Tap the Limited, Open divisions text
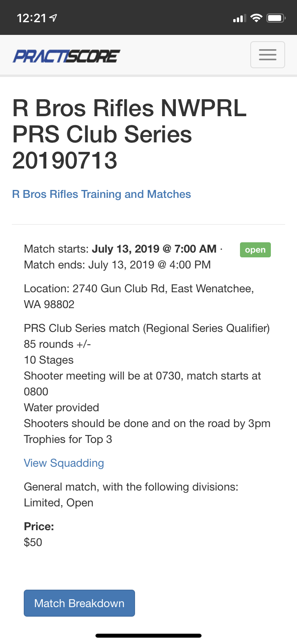 tap(59, 503)
